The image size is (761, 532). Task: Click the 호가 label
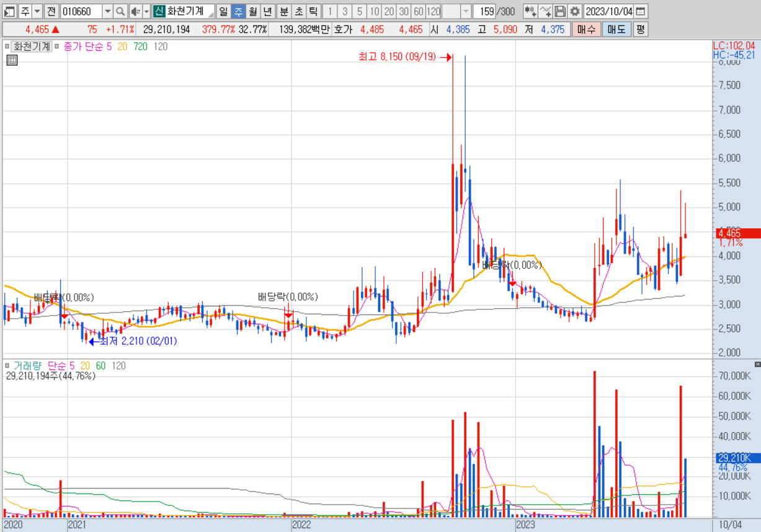(342, 29)
